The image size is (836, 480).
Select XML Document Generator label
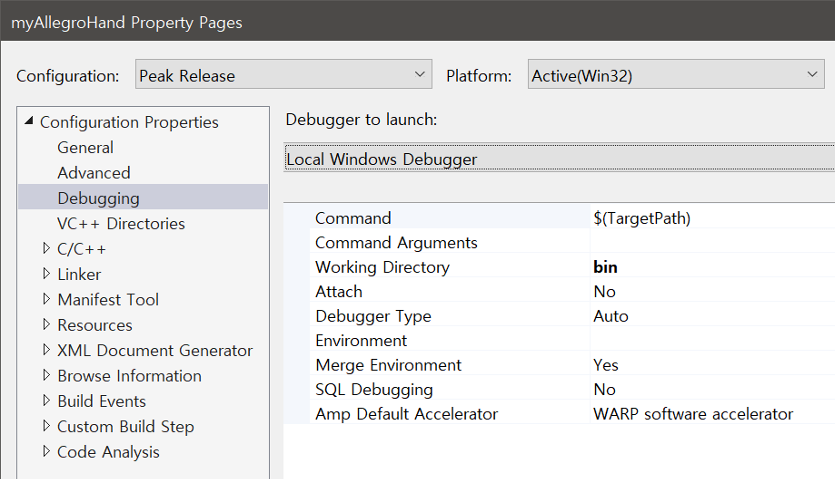point(155,350)
